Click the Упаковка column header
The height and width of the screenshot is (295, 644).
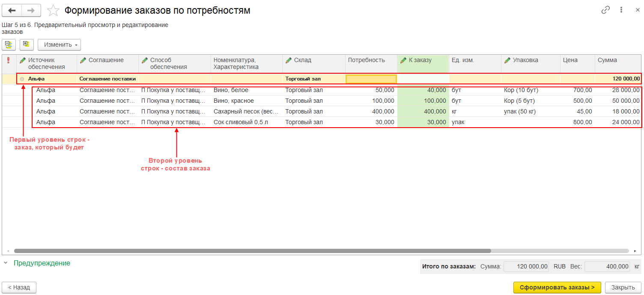click(x=531, y=63)
